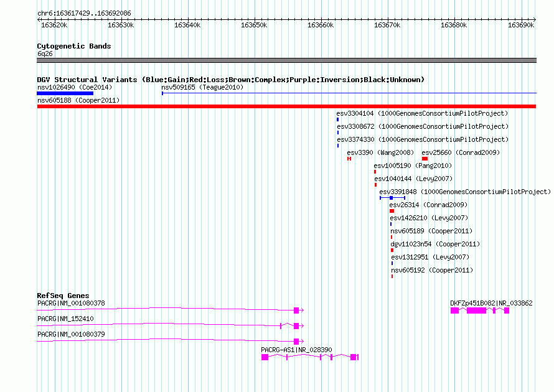Click the dgv11023n54 (Cooper2011) label

pyautogui.click(x=435, y=244)
